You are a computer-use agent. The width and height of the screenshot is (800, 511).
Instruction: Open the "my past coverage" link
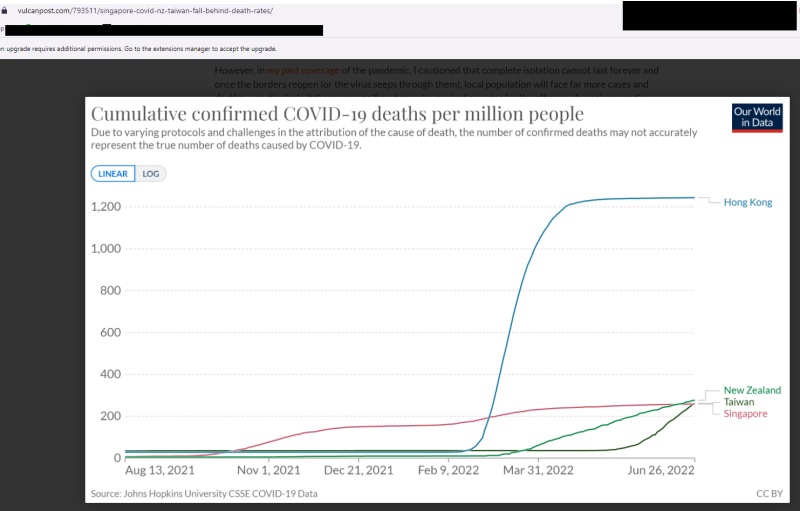[302, 70]
